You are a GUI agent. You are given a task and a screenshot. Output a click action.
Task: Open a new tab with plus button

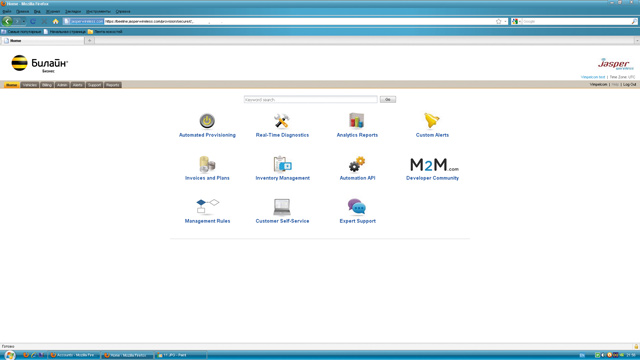pos(89,40)
